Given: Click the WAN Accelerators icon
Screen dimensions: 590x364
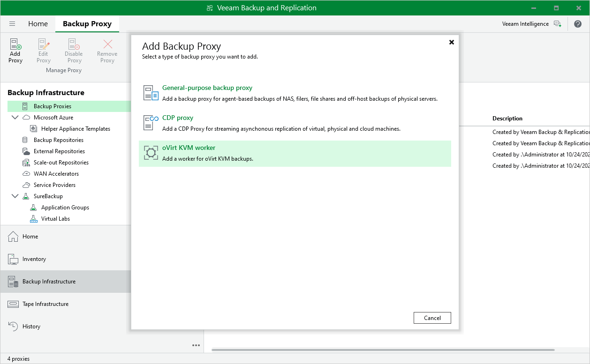Looking at the screenshot, I should tap(26, 174).
